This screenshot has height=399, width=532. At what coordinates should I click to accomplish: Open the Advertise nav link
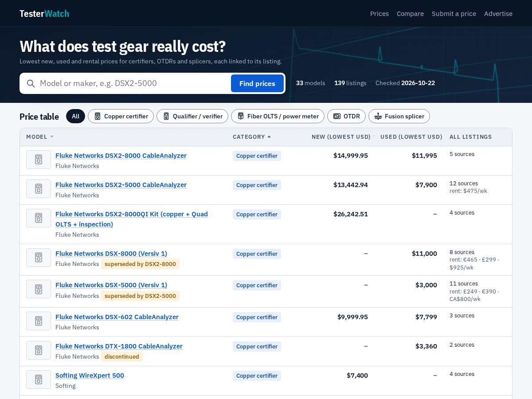click(498, 14)
